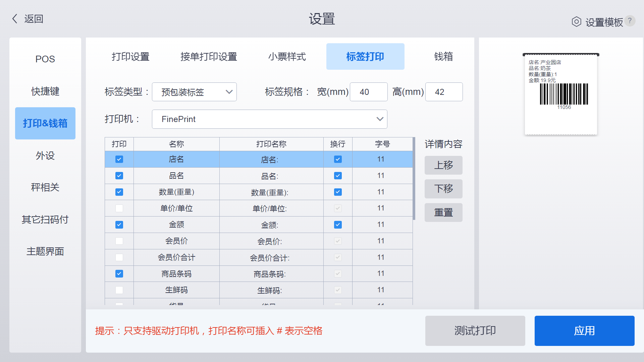Click the 重置 button
This screenshot has height=362, width=644.
(443, 213)
